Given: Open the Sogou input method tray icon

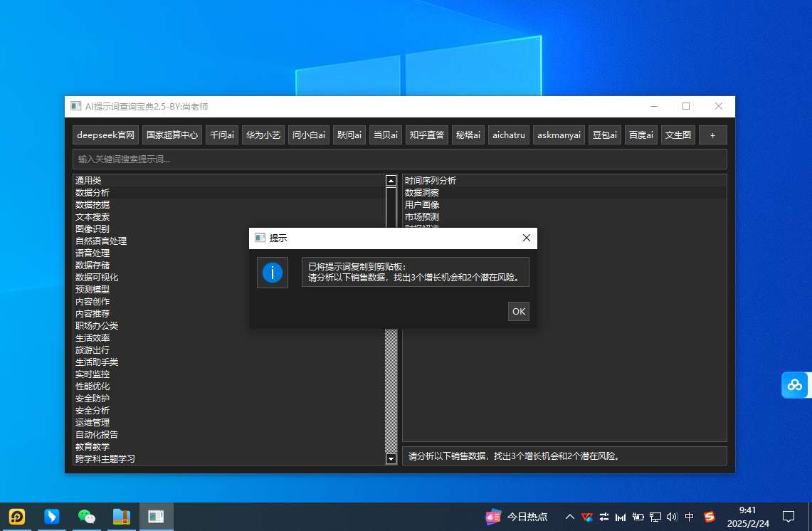Looking at the screenshot, I should (710, 517).
